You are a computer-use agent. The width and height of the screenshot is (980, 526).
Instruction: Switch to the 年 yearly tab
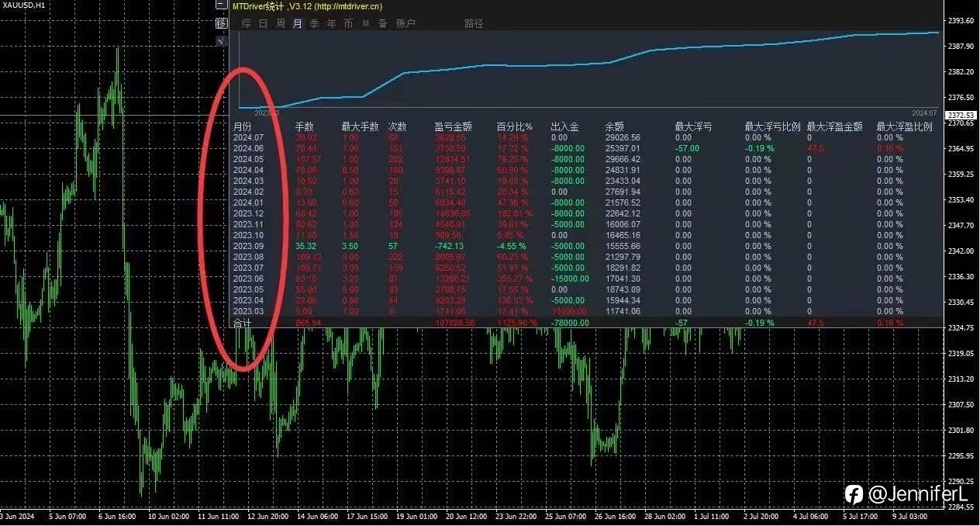click(x=331, y=23)
